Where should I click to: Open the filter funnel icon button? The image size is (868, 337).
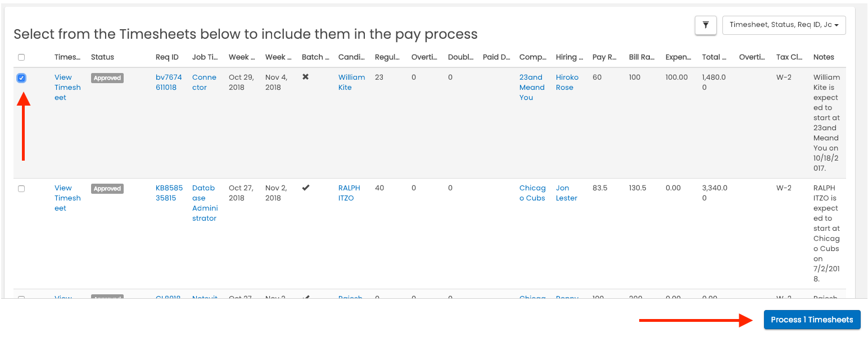(x=706, y=25)
